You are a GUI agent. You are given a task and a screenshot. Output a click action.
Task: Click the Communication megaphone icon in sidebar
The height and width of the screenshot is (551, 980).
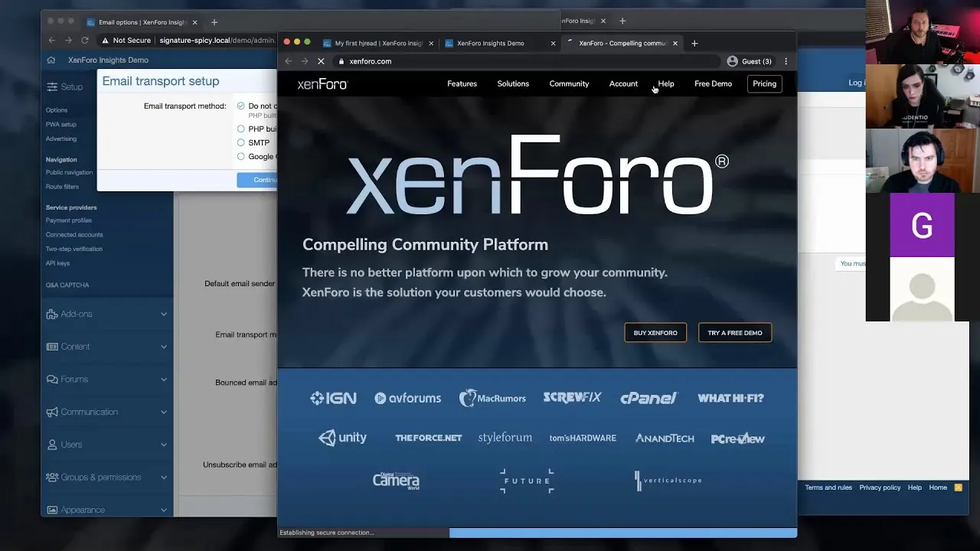tap(52, 412)
